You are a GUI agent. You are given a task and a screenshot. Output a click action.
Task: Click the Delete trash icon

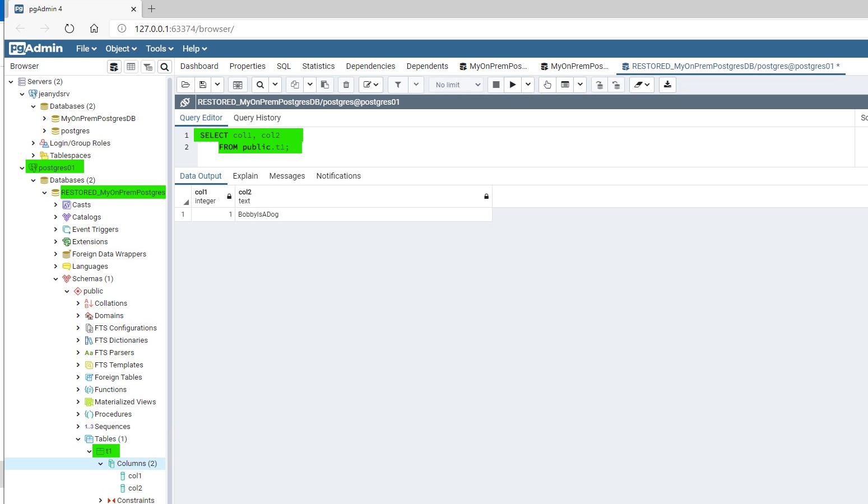point(346,85)
